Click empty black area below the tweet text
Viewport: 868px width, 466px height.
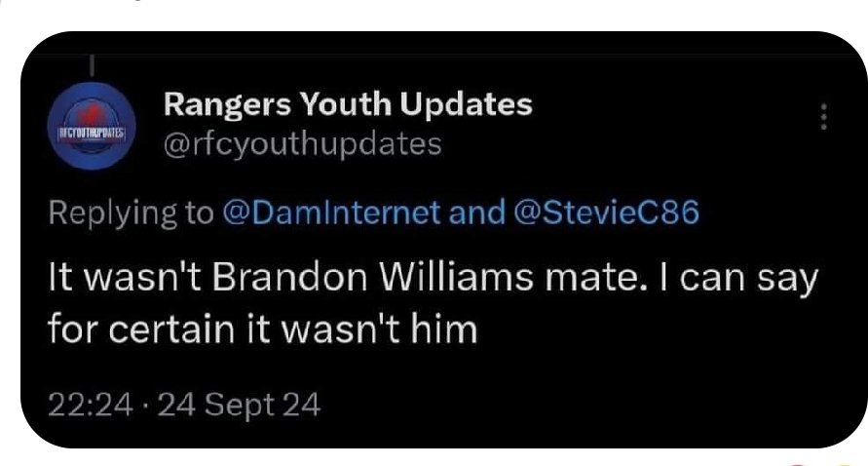(609, 376)
